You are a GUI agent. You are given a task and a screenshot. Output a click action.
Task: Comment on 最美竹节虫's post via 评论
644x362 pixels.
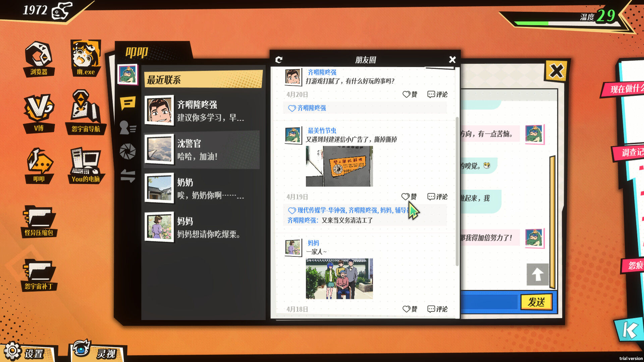pyautogui.click(x=437, y=197)
